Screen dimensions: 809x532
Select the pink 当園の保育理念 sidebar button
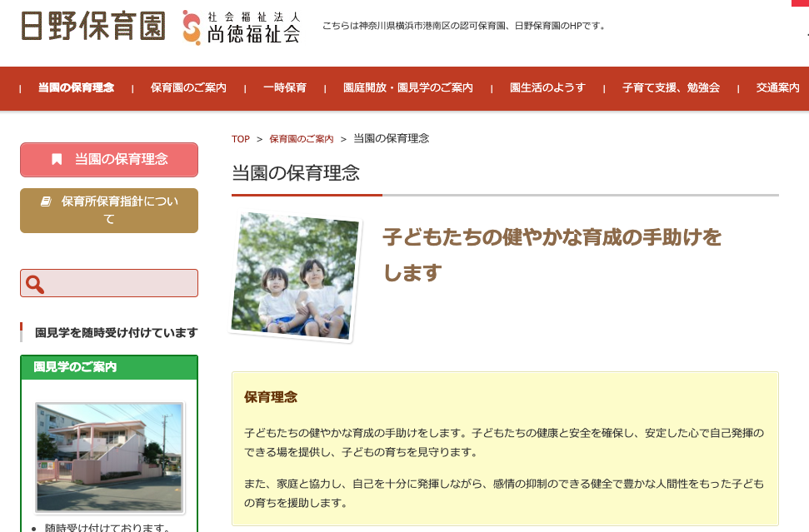coord(109,160)
